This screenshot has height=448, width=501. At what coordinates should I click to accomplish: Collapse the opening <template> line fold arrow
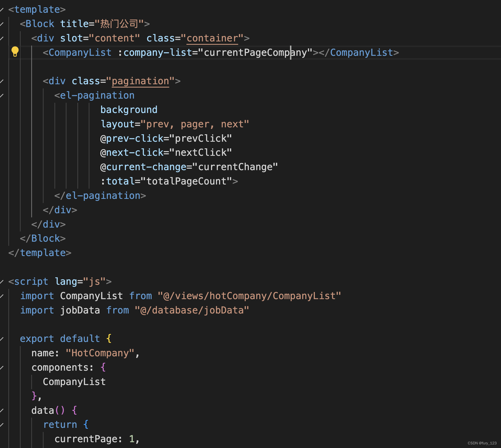[x=2, y=10]
